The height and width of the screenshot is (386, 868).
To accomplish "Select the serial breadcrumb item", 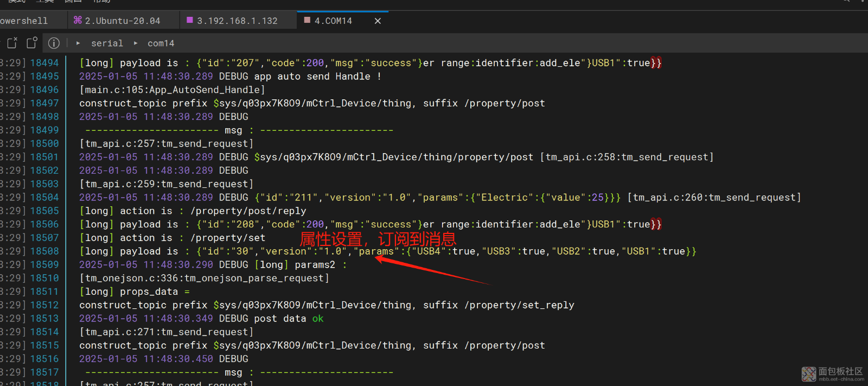I will click(107, 43).
